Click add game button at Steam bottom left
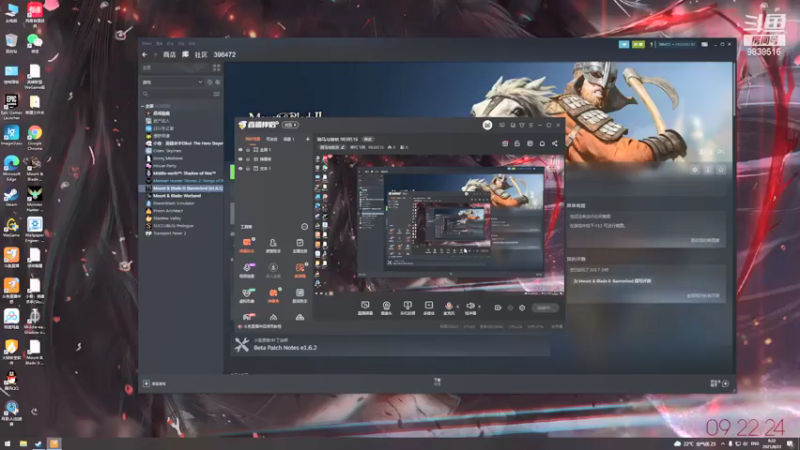The width and height of the screenshot is (800, 450). click(x=154, y=384)
